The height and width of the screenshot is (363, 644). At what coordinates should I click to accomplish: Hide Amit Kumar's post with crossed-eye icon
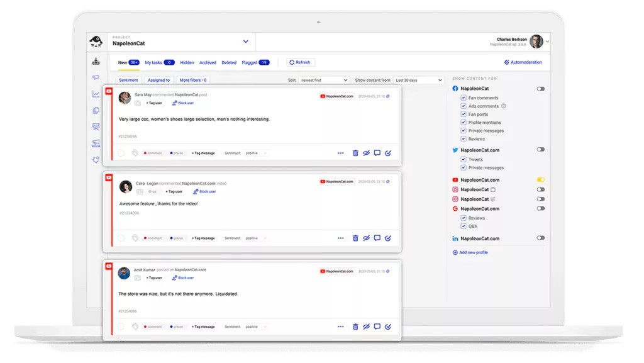click(x=367, y=327)
